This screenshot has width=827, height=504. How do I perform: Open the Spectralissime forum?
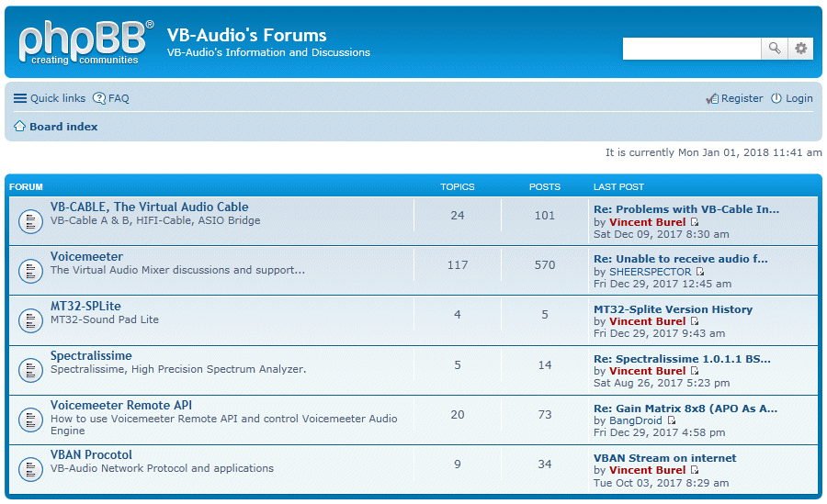point(91,355)
